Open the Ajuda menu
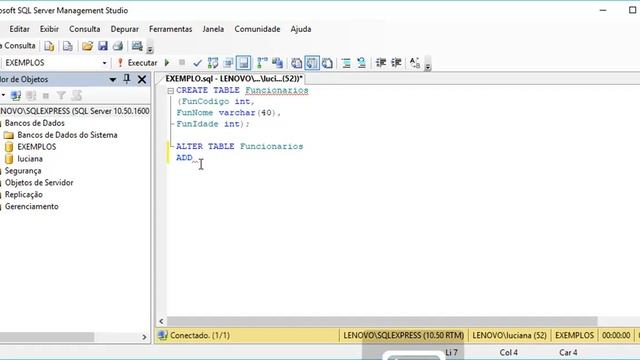Image resolution: width=640 pixels, height=360 pixels. coord(301,29)
